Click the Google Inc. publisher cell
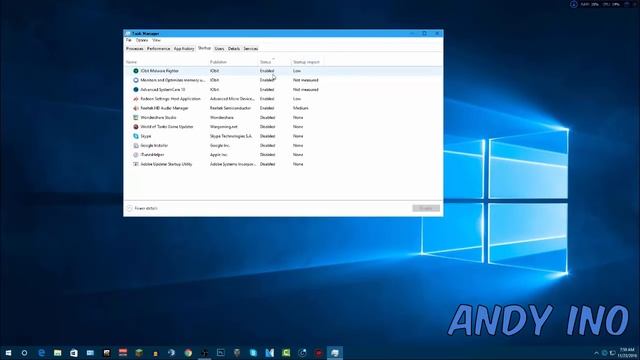The height and width of the screenshot is (360, 640). 220,145
